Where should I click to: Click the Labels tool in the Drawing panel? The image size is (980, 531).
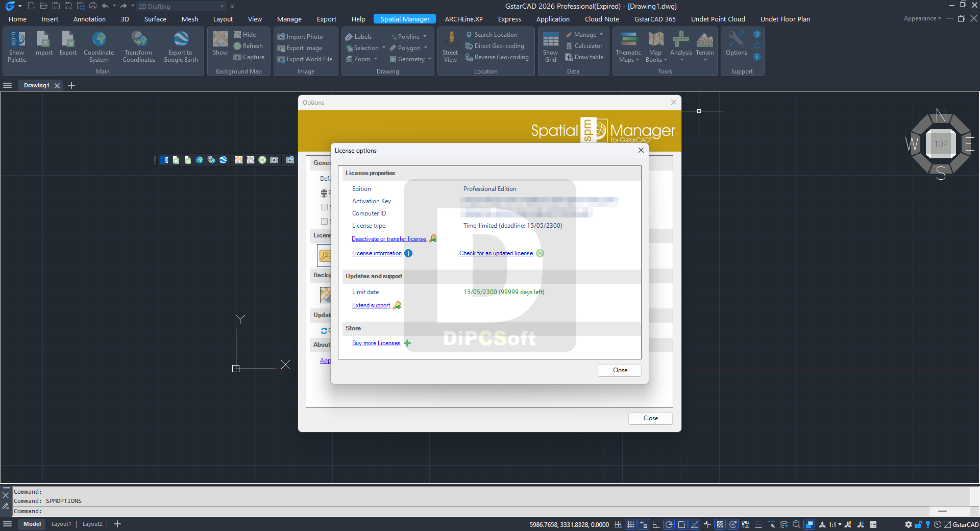(358, 37)
